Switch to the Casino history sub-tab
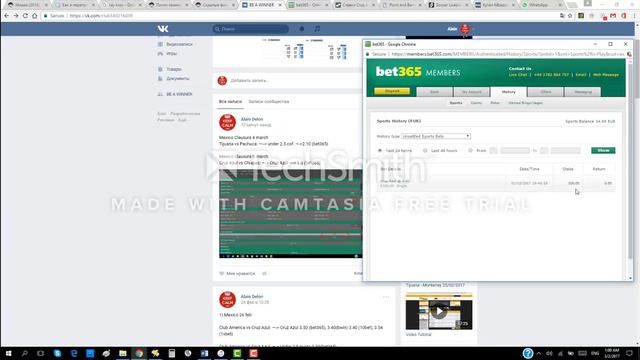 click(x=476, y=103)
